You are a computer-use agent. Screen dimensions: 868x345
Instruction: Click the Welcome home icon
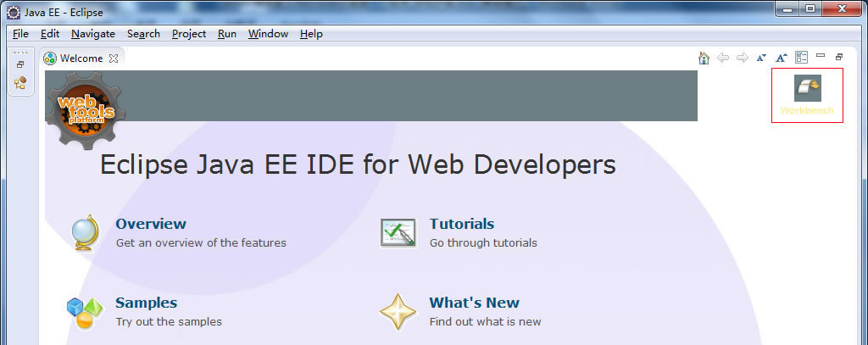pyautogui.click(x=704, y=58)
